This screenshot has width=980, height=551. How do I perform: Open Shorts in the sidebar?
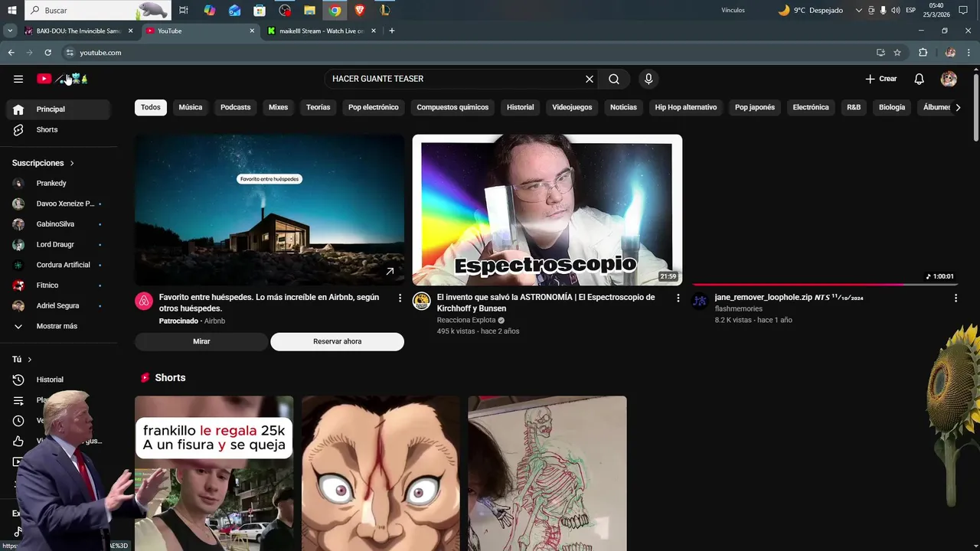point(58,130)
